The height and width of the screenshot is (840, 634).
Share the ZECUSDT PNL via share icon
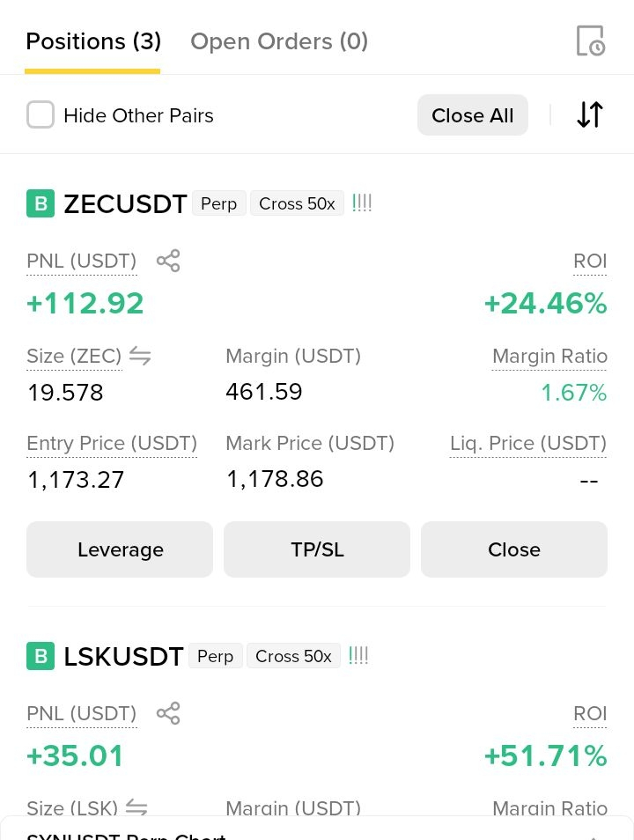point(168,261)
